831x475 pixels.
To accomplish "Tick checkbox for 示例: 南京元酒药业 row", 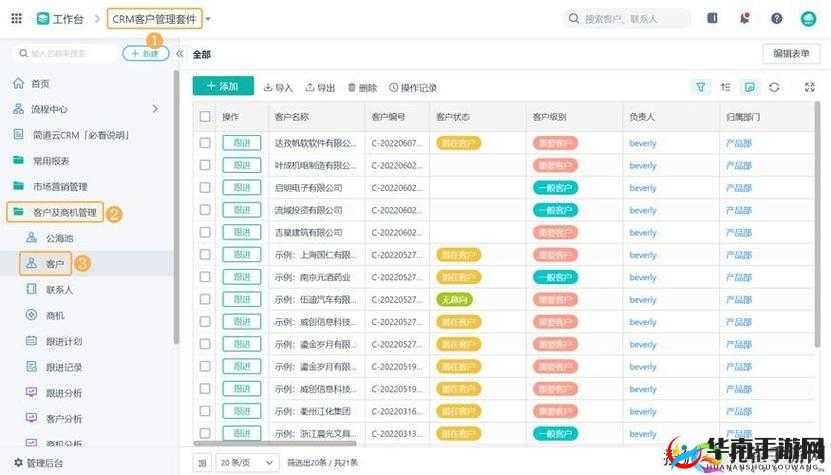I will pos(205,277).
